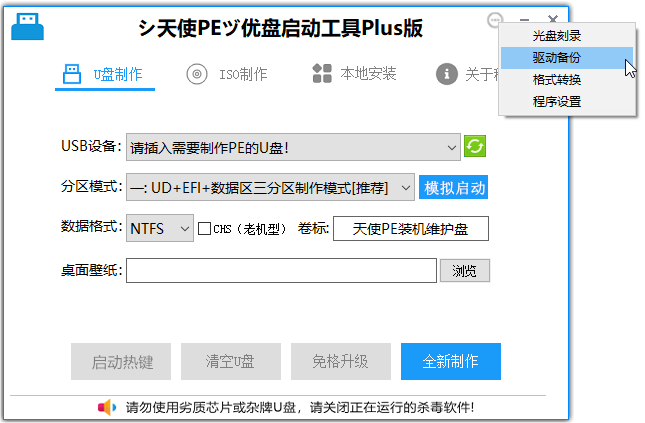Click the window title 天使PE优盘启动工具Plus版

281,28
